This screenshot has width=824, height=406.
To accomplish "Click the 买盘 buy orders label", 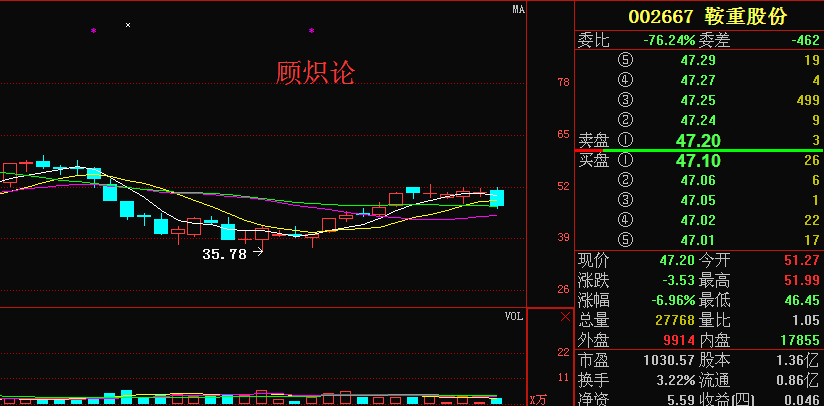I will click(594, 160).
